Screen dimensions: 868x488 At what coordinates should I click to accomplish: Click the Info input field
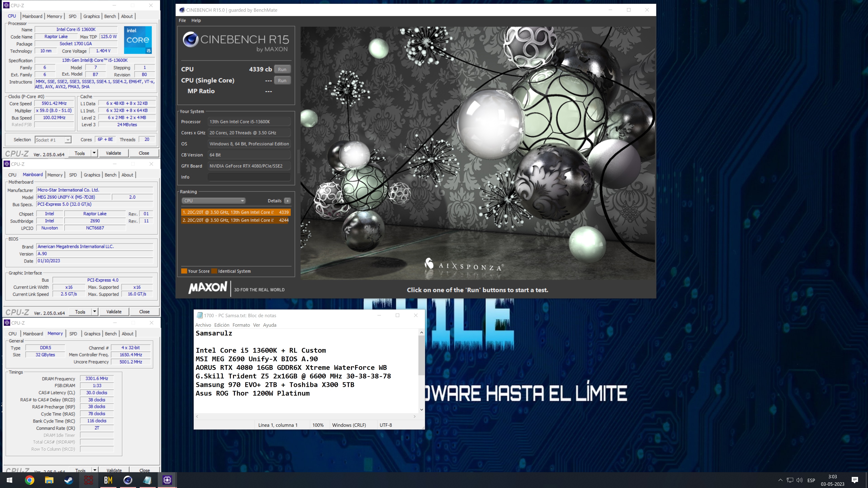[x=249, y=177]
